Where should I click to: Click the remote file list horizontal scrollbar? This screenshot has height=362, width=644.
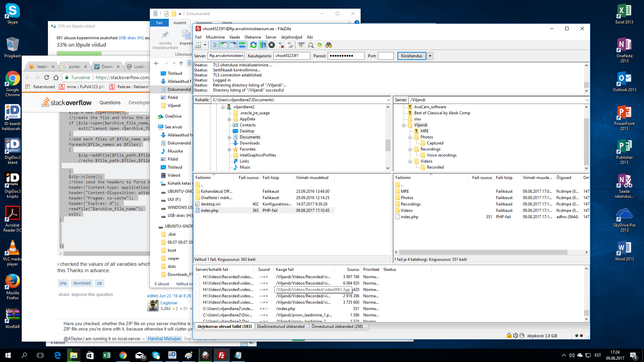pos(483,252)
